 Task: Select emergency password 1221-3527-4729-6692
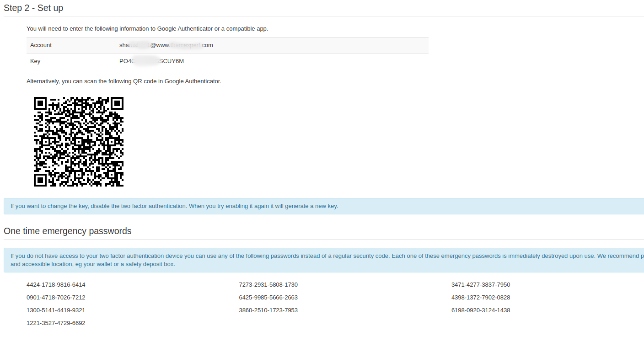click(56, 323)
